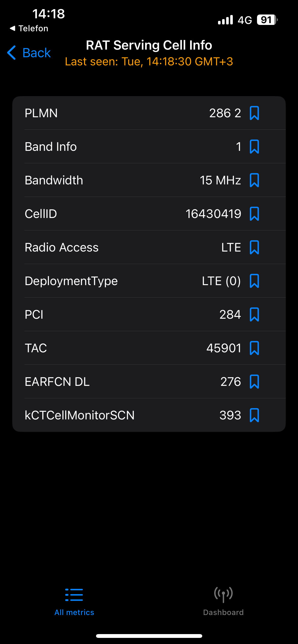The image size is (298, 644).
Task: Bookmark the EARFCN DL metric
Action: (x=254, y=382)
